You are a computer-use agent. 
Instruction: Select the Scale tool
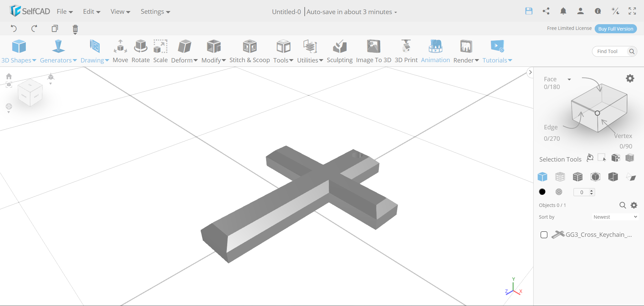coord(160,51)
